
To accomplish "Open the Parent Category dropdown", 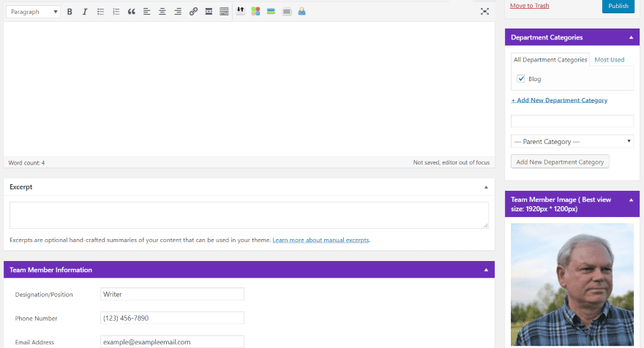I will (572, 142).
